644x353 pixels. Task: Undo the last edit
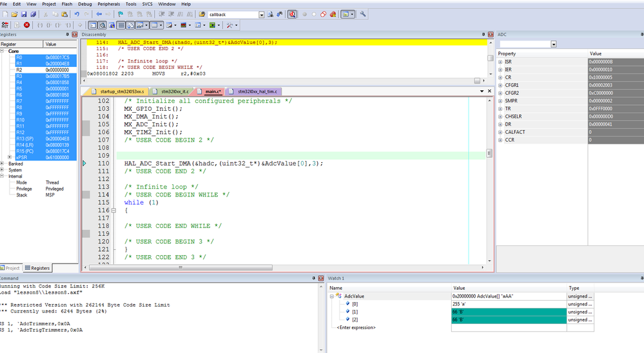[x=77, y=14]
